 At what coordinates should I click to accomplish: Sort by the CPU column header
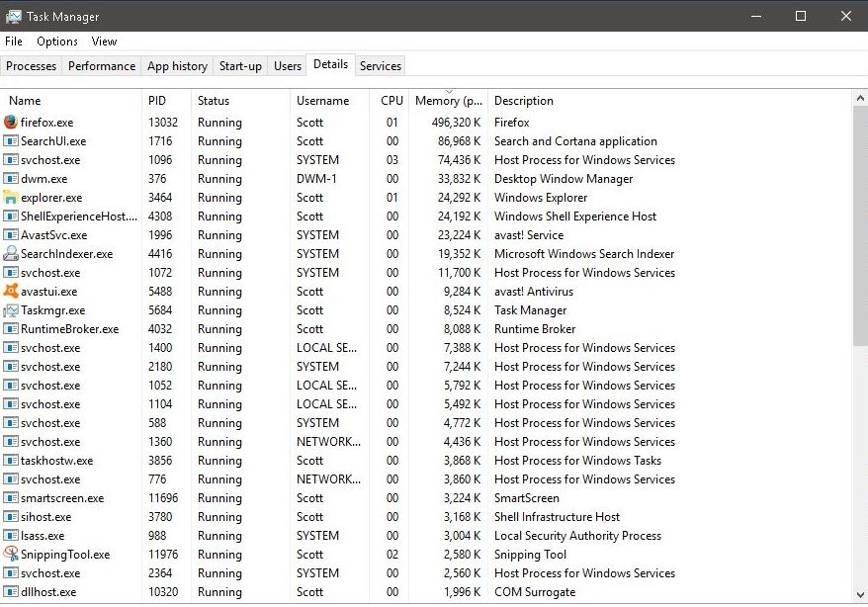tap(390, 100)
